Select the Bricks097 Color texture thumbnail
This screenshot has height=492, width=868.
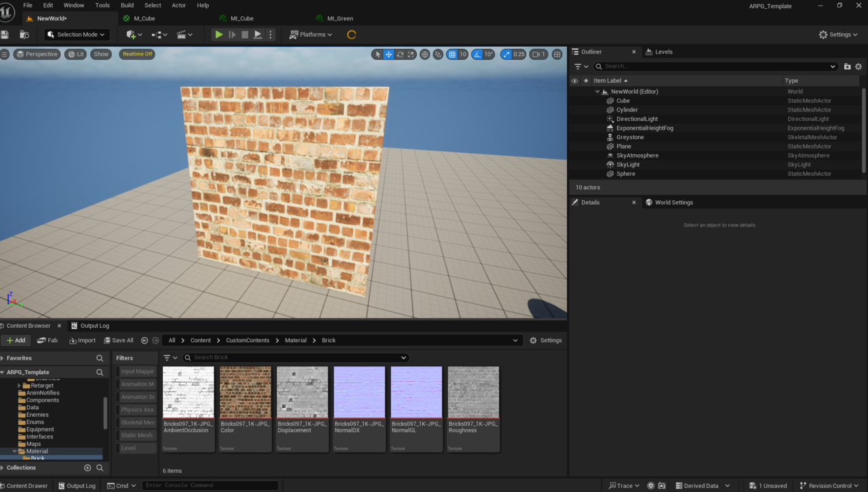pyautogui.click(x=245, y=392)
